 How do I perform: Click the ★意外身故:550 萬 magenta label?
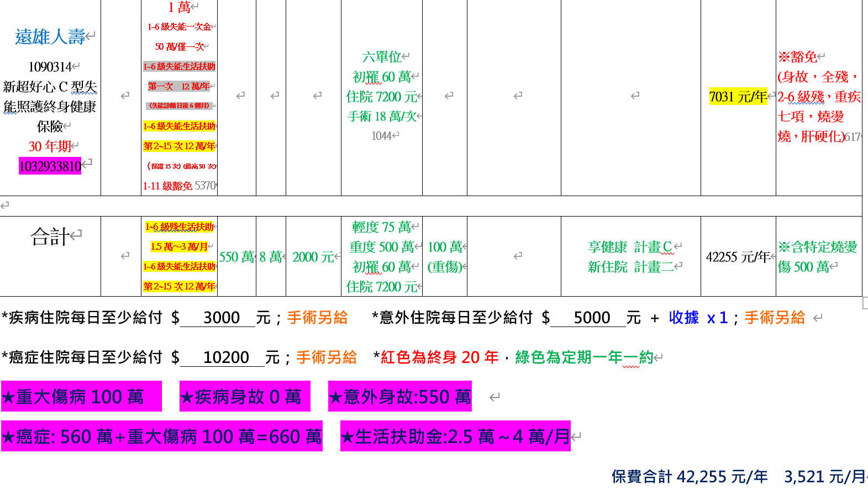[399, 397]
